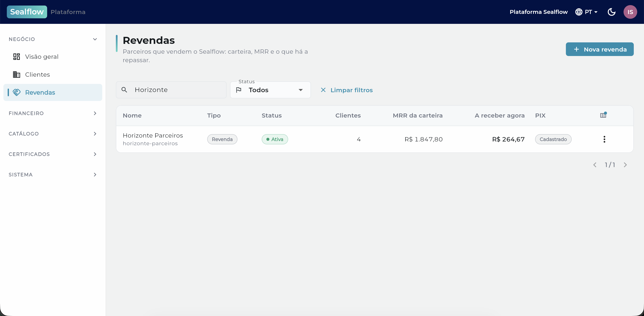
Task: Click the Revenda type chip
Action: pyautogui.click(x=222, y=139)
